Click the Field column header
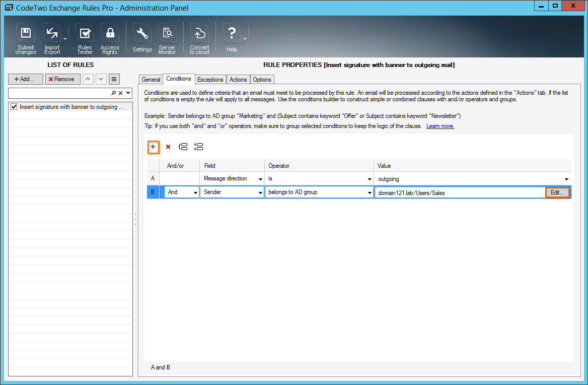 232,166
